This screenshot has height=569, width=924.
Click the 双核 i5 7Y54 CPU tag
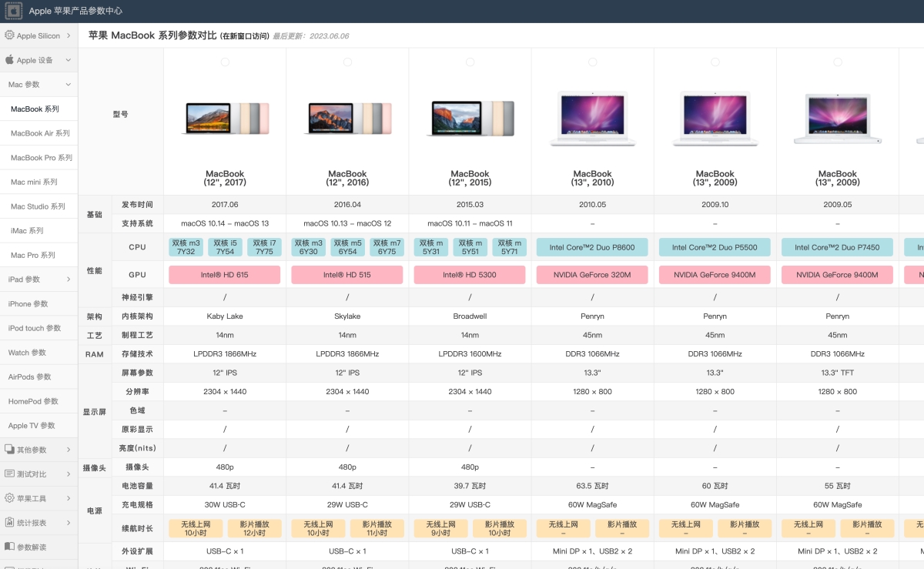click(x=225, y=247)
